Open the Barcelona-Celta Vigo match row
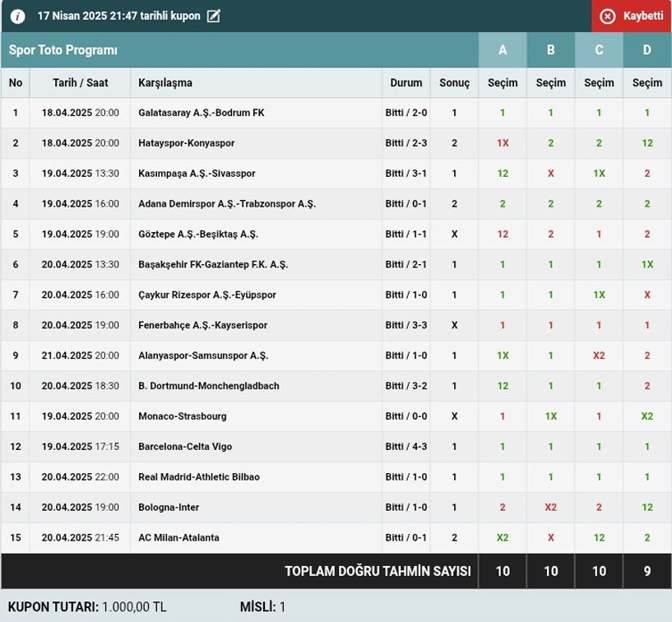 click(185, 447)
